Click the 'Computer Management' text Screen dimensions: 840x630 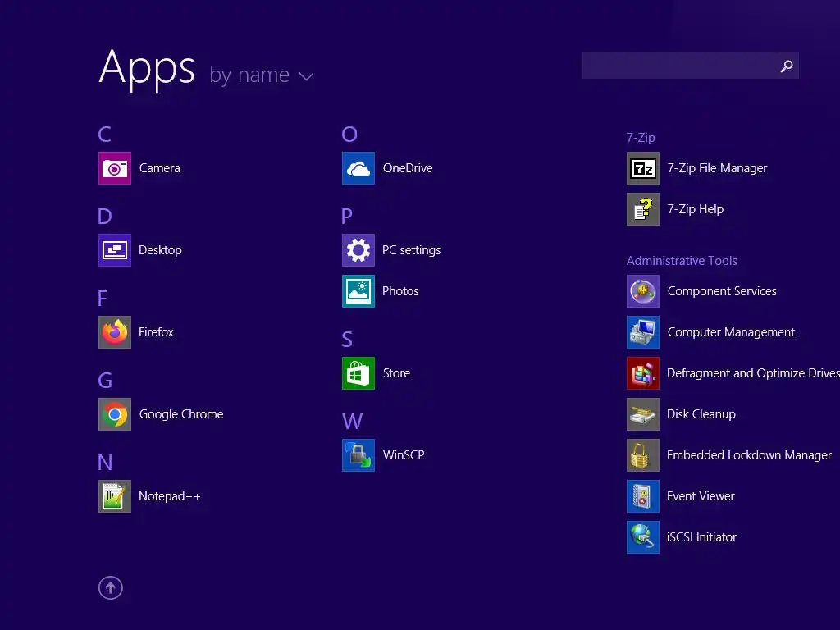click(x=731, y=332)
